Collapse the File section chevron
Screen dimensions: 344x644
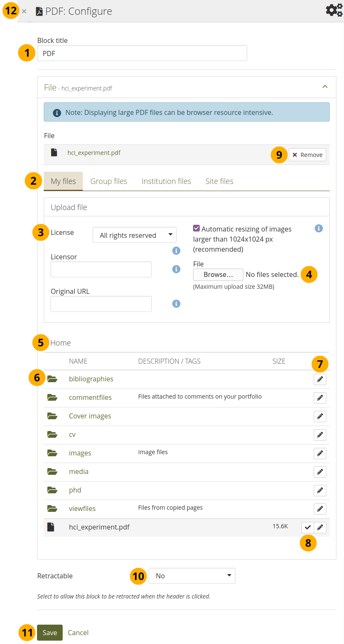click(324, 87)
